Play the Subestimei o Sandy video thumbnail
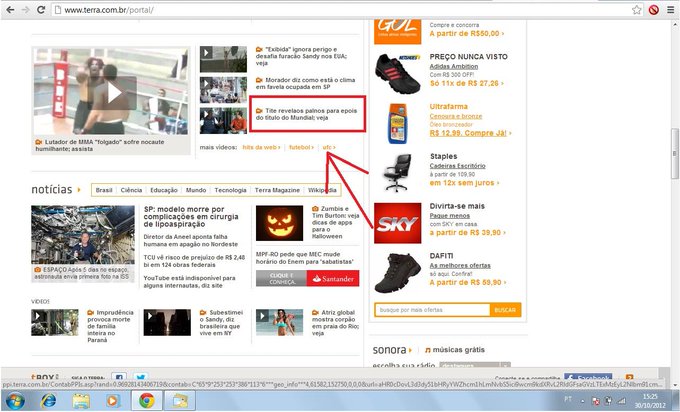The height and width of the screenshot is (412, 680). [167, 322]
